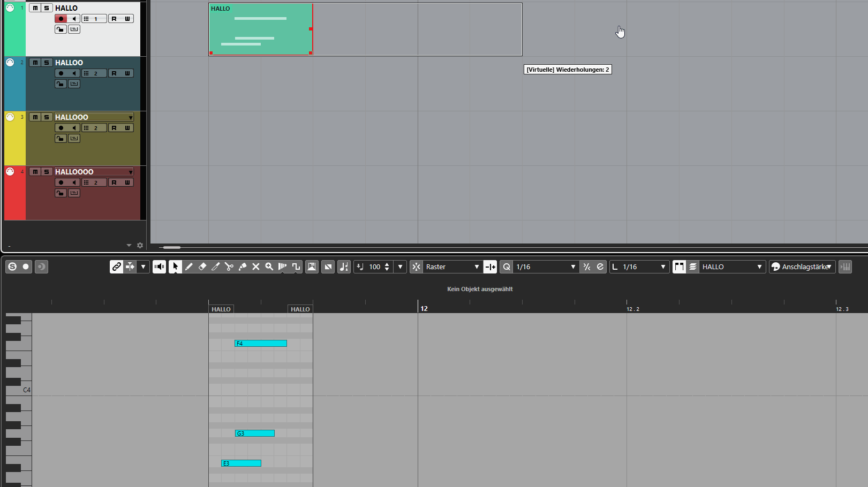Enable Read Automation on HALLO track
868x487 pixels.
point(114,19)
